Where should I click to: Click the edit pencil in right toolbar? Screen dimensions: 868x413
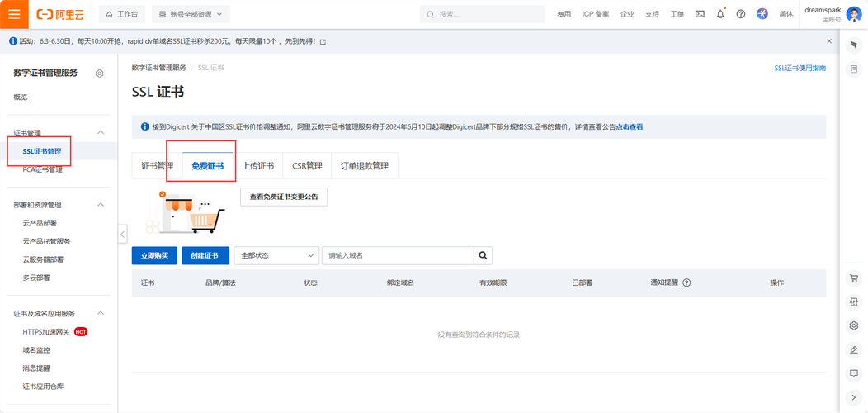tap(854, 349)
